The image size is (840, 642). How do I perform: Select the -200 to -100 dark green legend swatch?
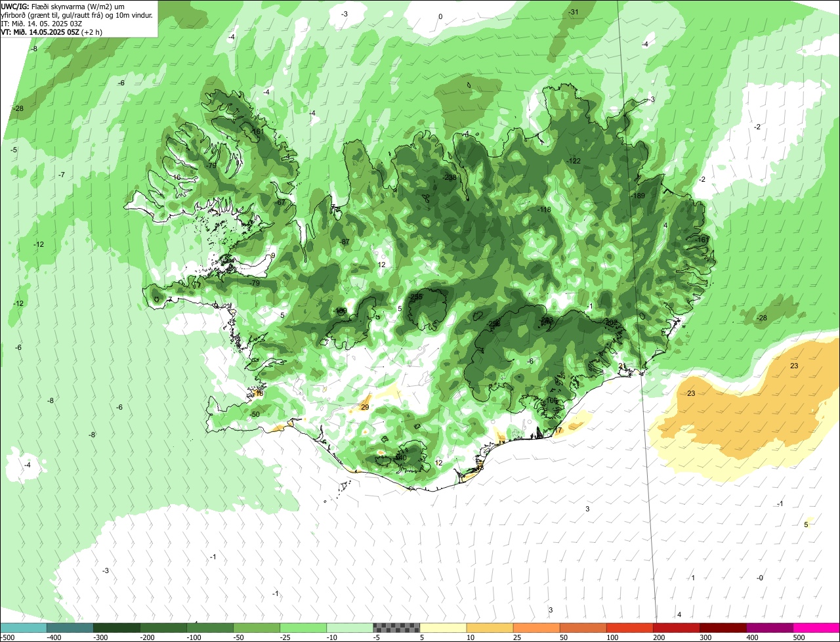point(163,628)
